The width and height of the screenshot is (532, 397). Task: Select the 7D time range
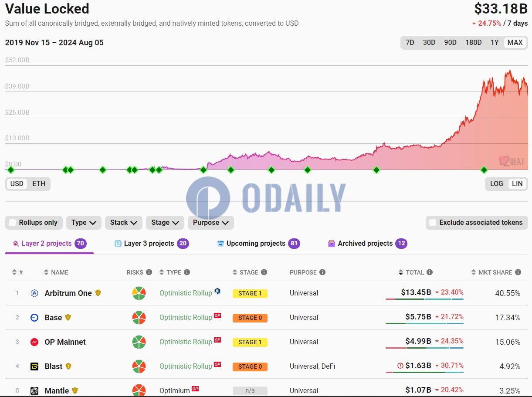pyautogui.click(x=410, y=42)
